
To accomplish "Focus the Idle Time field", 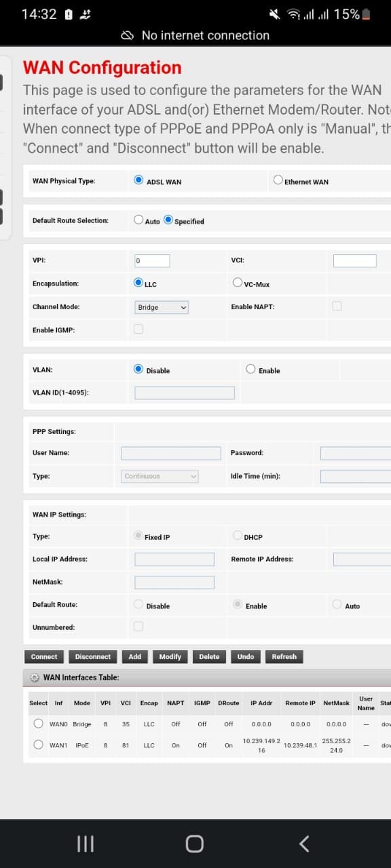I will (356, 476).
